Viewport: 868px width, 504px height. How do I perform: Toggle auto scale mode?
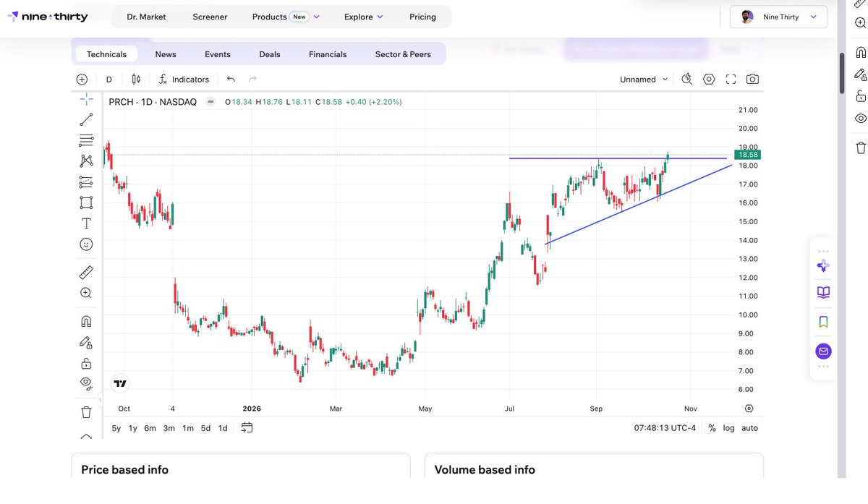tap(750, 428)
